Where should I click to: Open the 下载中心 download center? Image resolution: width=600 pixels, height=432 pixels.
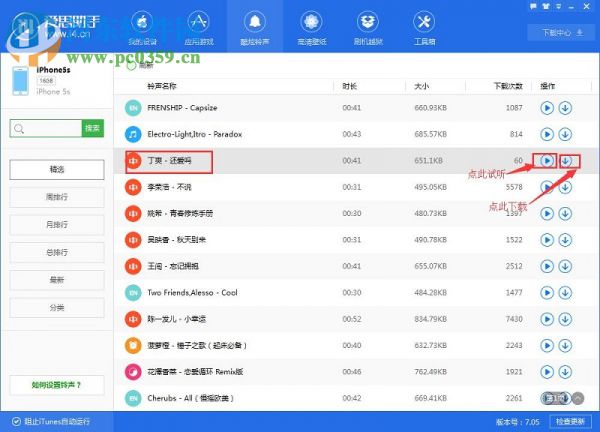click(x=562, y=33)
